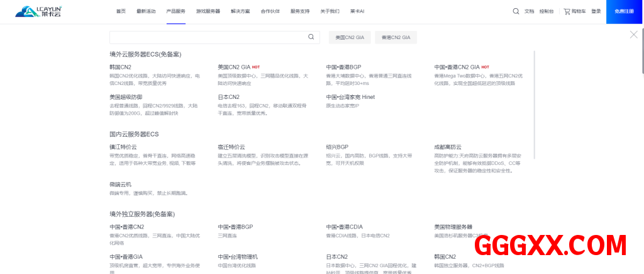Viewport: 644px width, 274px height.
Task: Click the product search input field
Action: coord(208,37)
